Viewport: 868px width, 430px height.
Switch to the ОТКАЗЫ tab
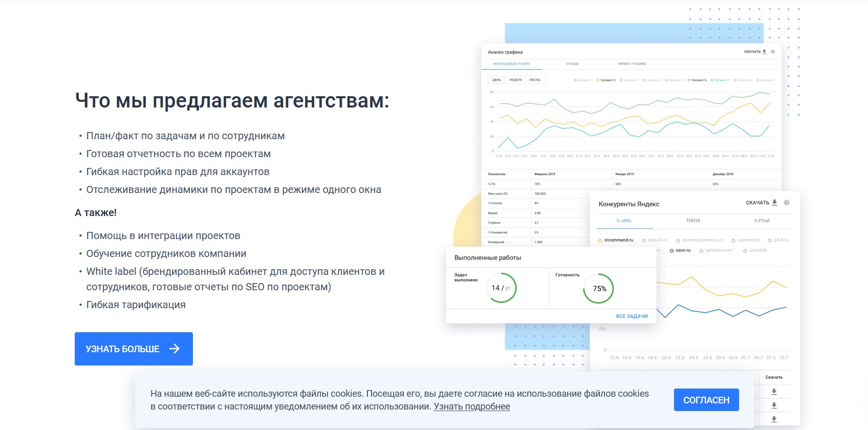(x=572, y=64)
